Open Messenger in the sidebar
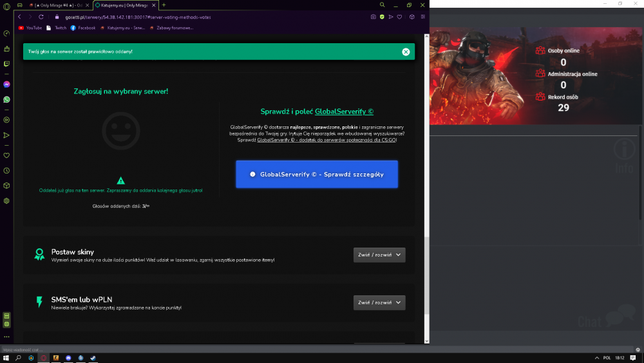This screenshot has height=363, width=644. (x=6, y=84)
